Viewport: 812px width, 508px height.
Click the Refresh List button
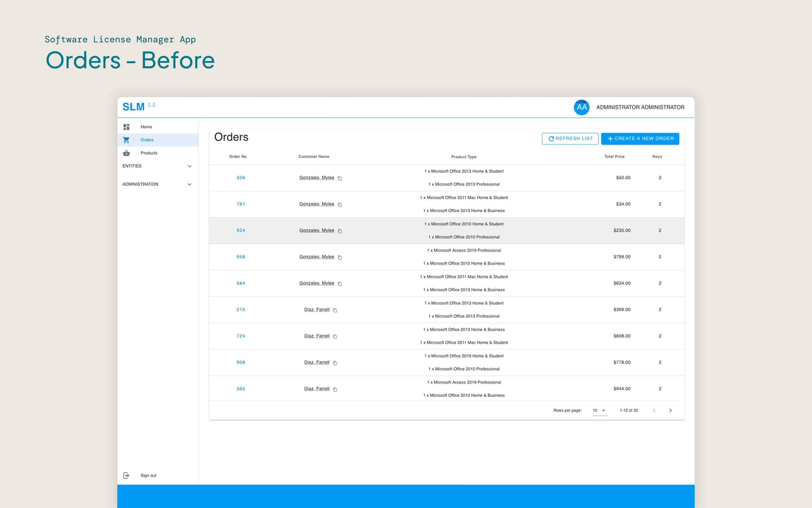pos(570,138)
